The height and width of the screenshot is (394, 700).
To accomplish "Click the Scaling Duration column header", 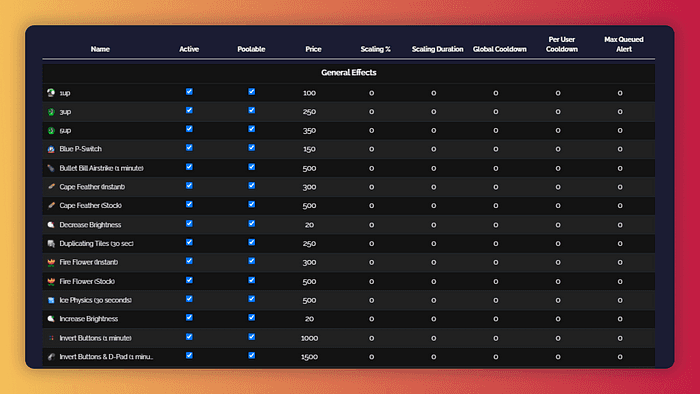I will point(438,49).
